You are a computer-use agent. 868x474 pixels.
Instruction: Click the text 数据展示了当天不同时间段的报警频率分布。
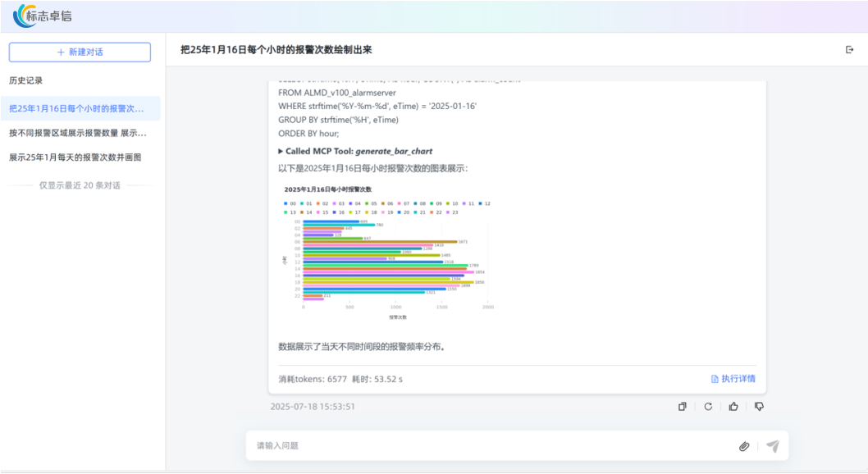pyautogui.click(x=363, y=347)
